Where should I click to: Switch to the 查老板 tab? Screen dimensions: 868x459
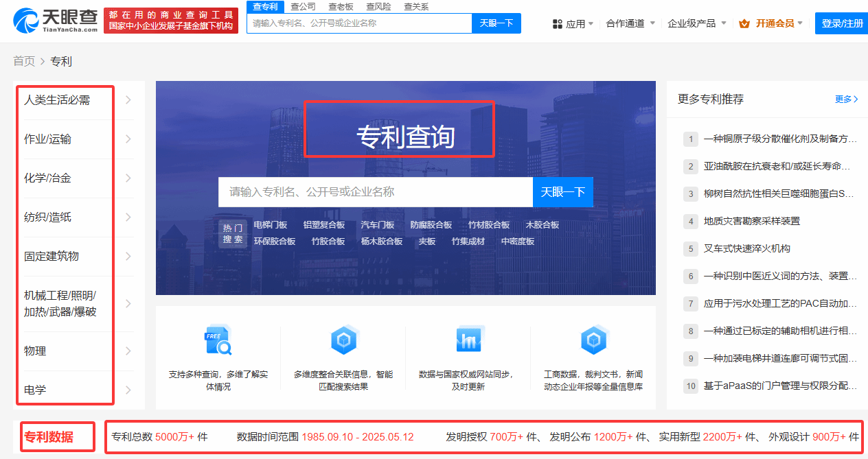(x=341, y=6)
